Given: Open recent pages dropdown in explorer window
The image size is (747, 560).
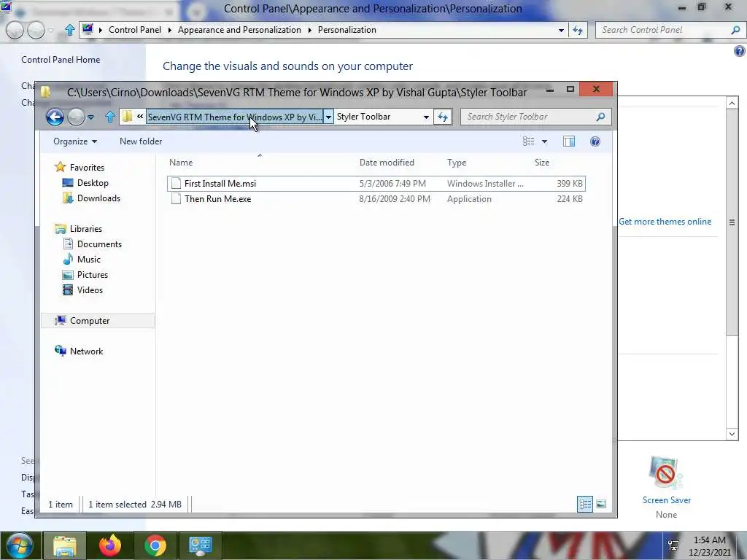Looking at the screenshot, I should pyautogui.click(x=90, y=117).
